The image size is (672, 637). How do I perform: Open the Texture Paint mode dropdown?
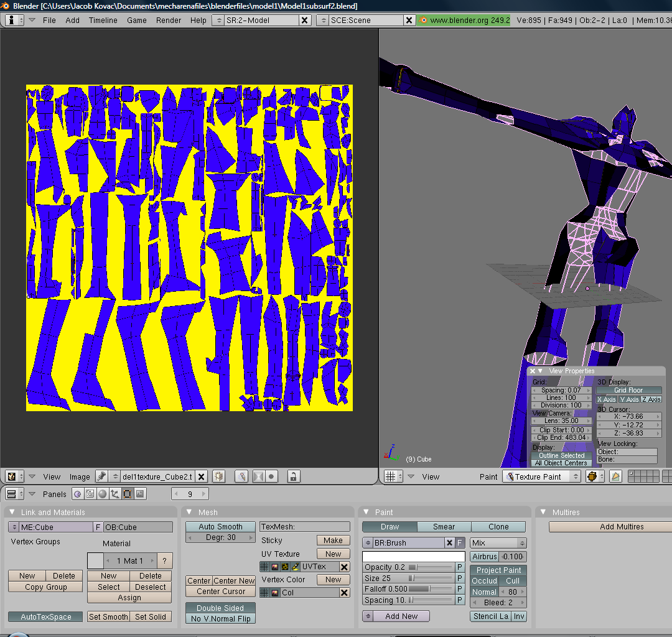click(x=541, y=477)
